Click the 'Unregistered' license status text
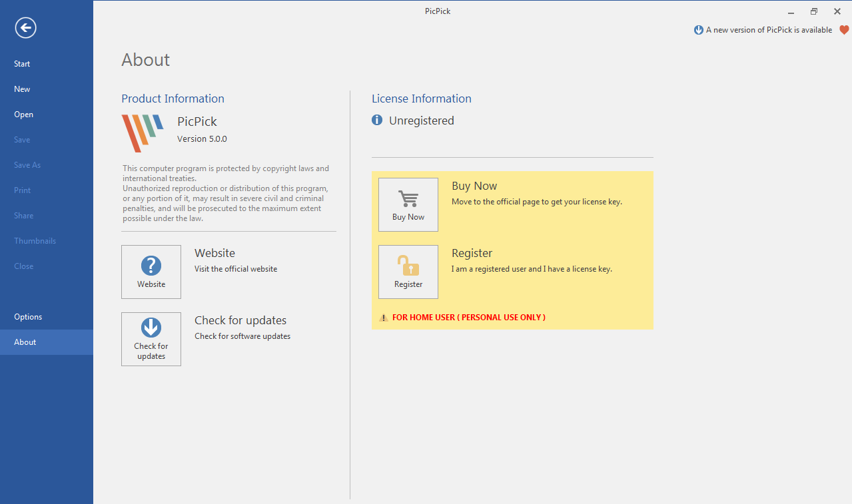The height and width of the screenshot is (504, 852). [422, 121]
